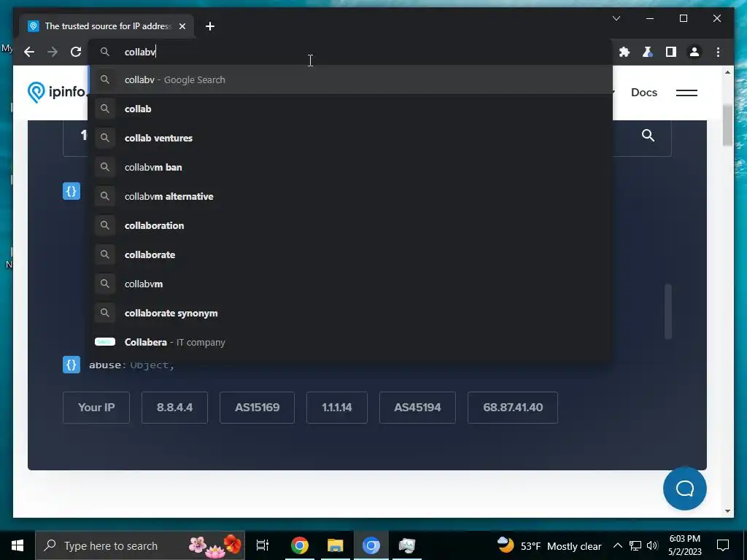
Task: Click the browser forward arrow
Action: pos(53,52)
